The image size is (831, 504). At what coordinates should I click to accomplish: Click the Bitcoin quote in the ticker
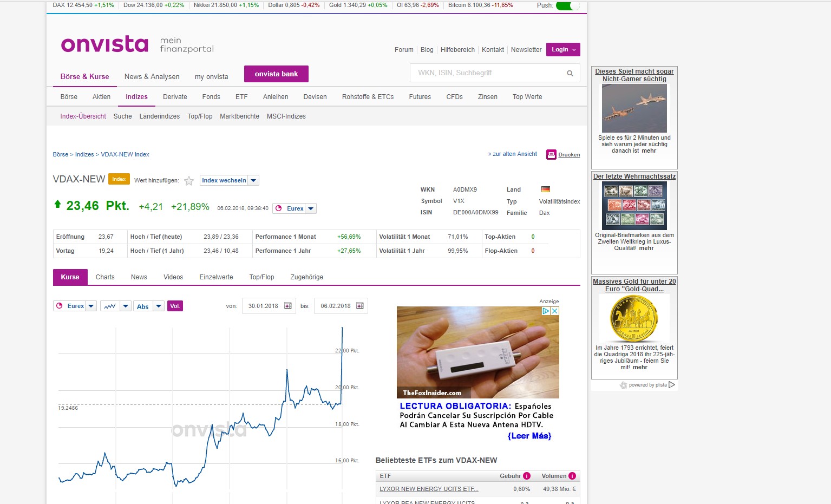(x=481, y=5)
